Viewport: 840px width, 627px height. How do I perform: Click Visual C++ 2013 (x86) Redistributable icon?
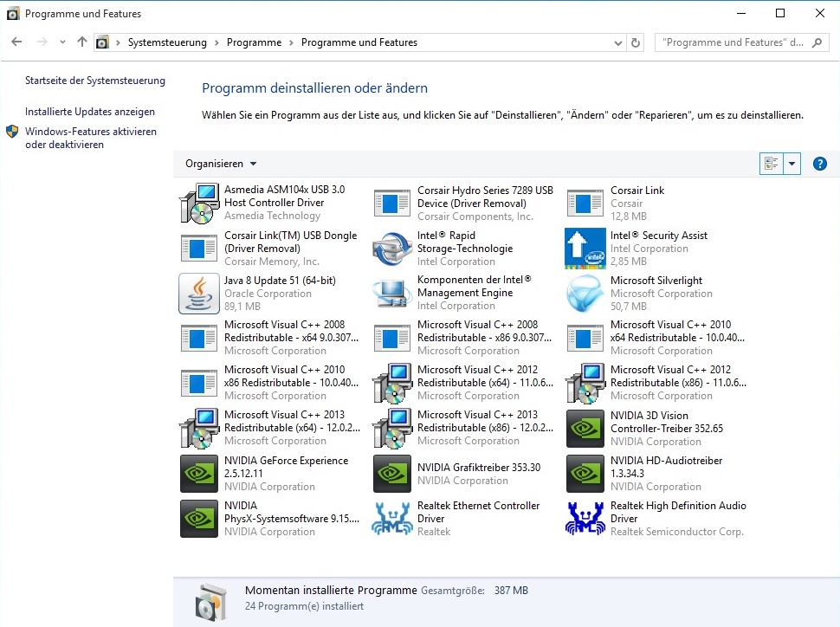point(392,428)
